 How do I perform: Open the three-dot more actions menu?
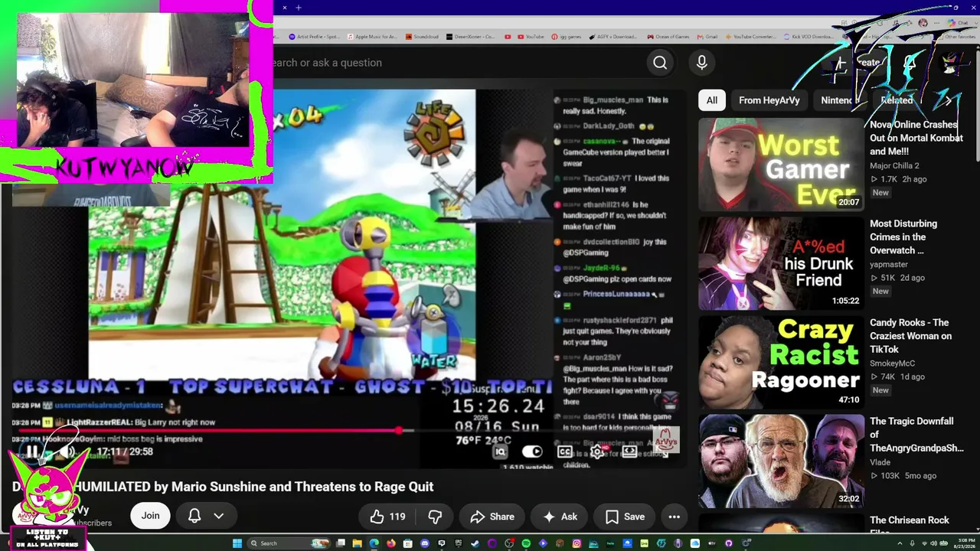click(x=674, y=517)
